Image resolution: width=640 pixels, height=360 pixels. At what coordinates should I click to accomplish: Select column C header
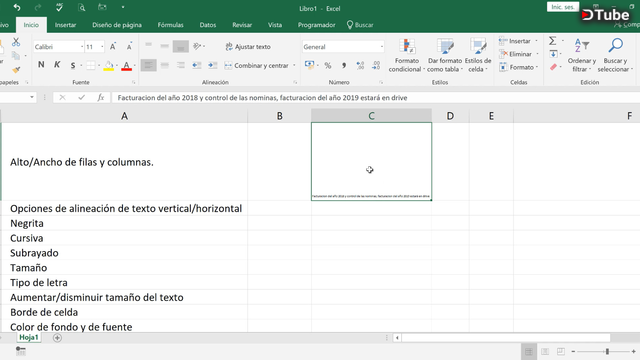tap(371, 116)
